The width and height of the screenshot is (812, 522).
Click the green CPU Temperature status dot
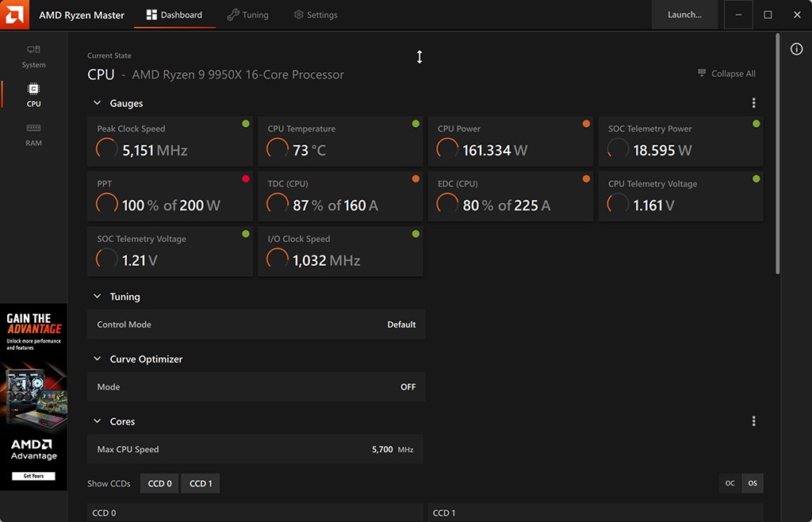[x=416, y=124]
